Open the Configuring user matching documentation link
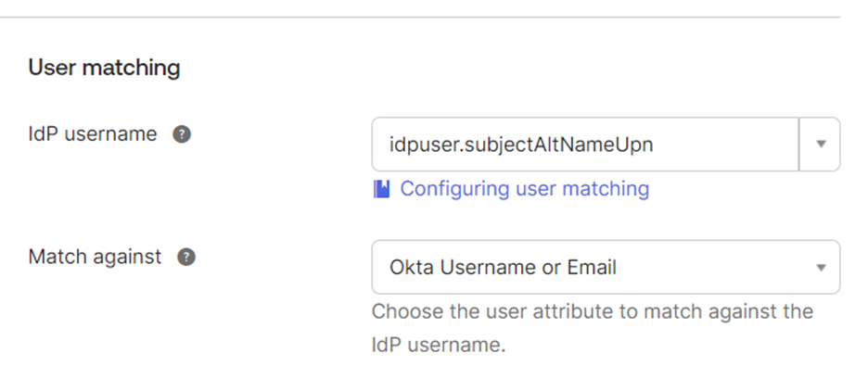The width and height of the screenshot is (868, 391). [x=524, y=189]
